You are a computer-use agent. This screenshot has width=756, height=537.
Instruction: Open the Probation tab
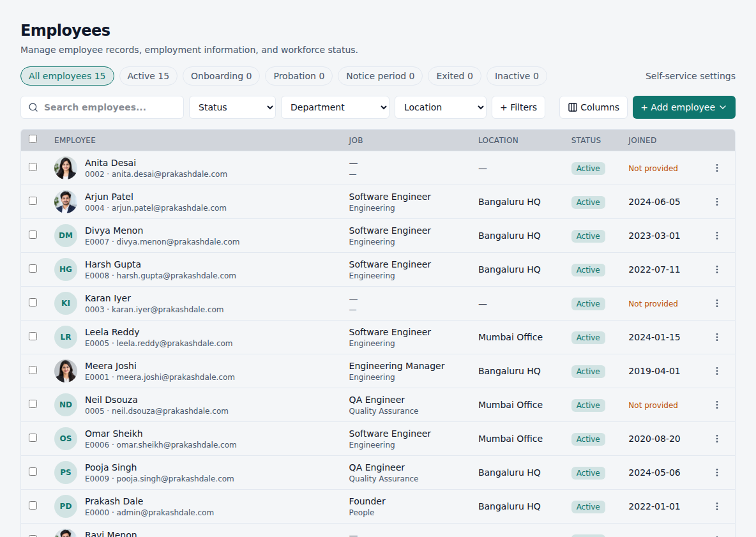299,76
